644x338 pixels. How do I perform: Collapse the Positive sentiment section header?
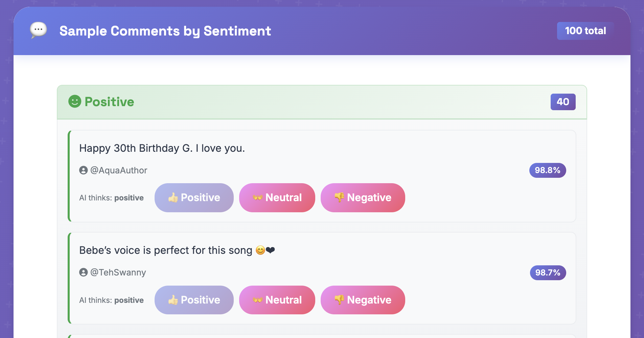321,102
